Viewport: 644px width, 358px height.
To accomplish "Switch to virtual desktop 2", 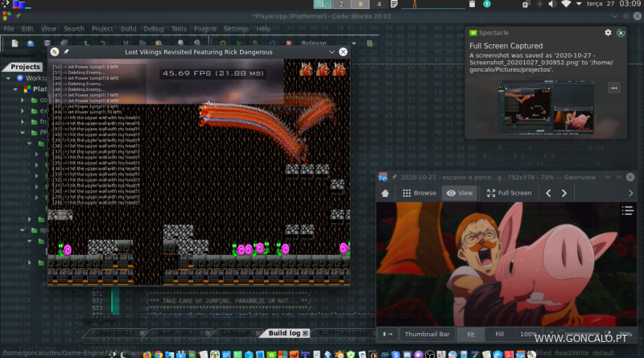I will tap(341, 4).
